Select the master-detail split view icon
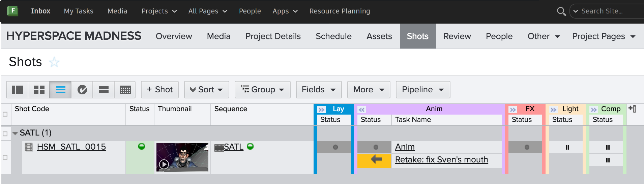The image size is (644, 184). pyautogui.click(x=17, y=90)
